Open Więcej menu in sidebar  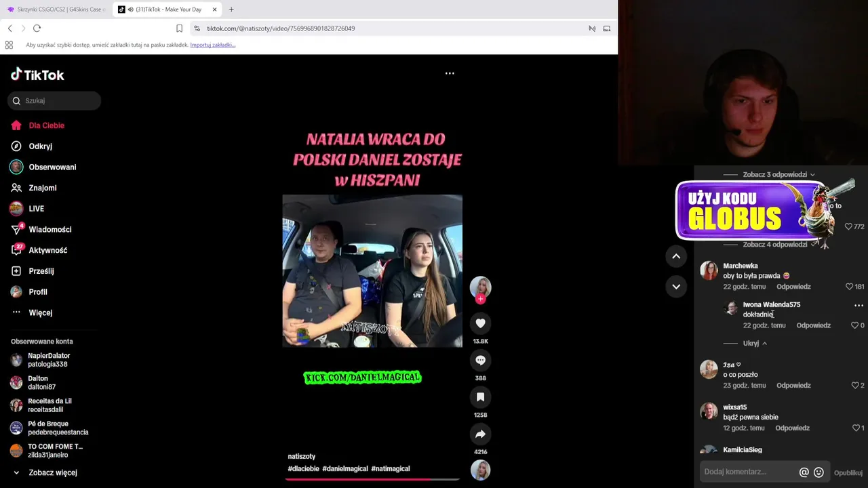pos(41,312)
